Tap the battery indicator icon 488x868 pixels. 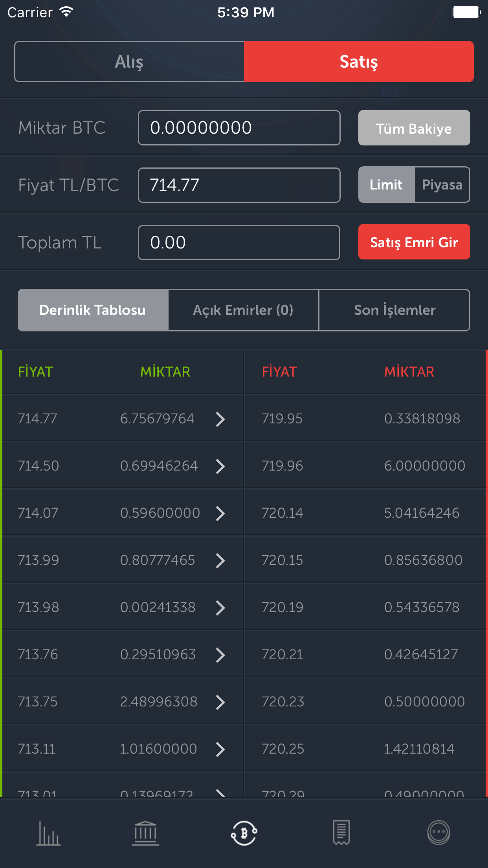(467, 12)
